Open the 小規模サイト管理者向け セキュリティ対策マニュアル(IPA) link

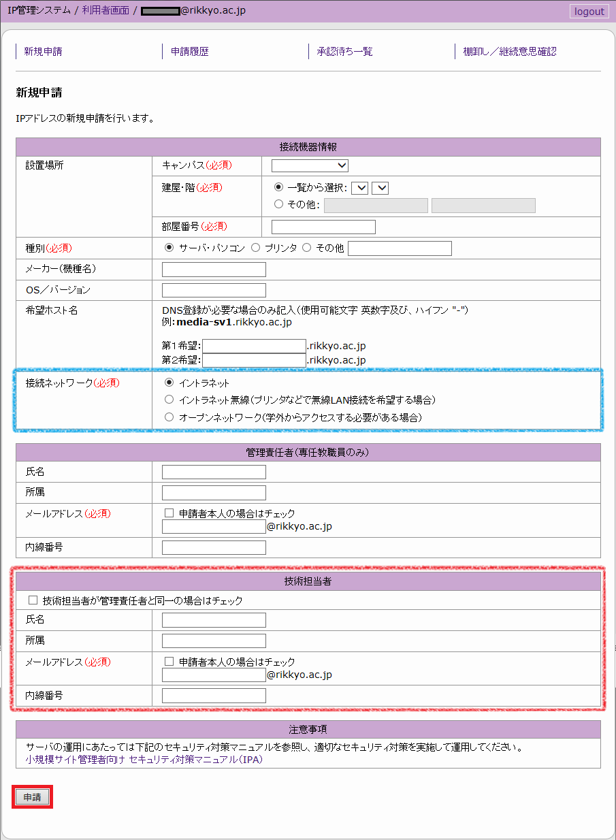point(144,760)
